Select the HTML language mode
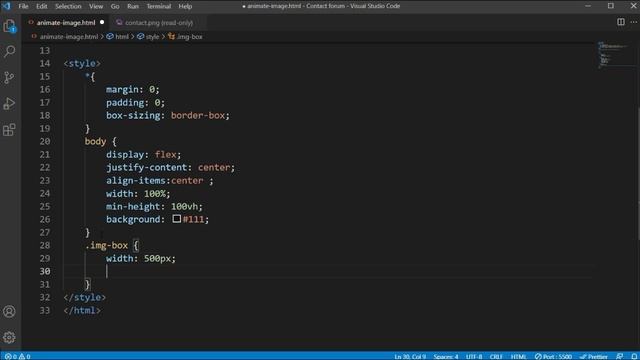Viewport: 640px width, 360px height. [518, 356]
